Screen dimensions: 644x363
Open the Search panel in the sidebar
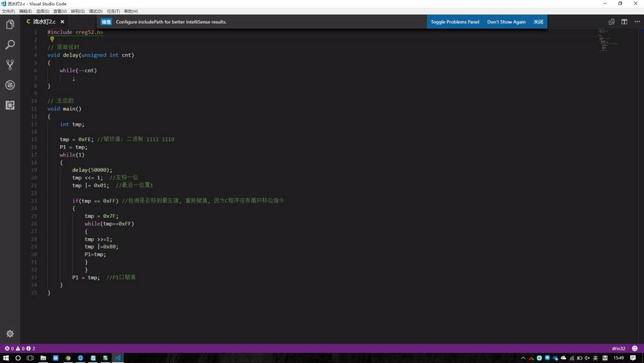coord(10,44)
